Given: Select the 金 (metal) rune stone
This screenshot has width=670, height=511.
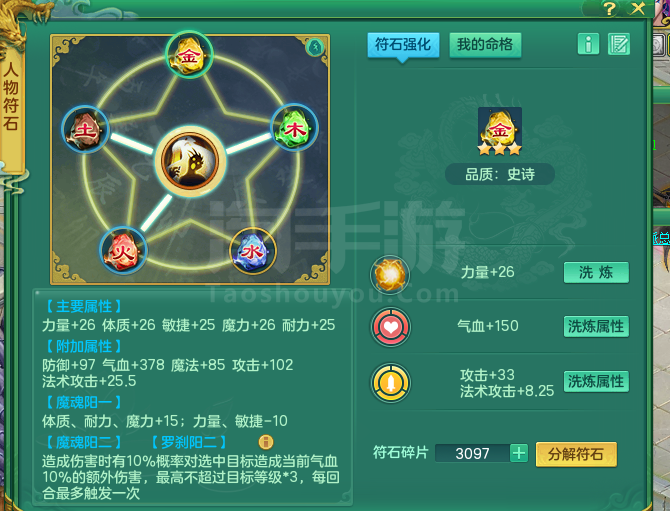Looking at the screenshot, I should [189, 55].
